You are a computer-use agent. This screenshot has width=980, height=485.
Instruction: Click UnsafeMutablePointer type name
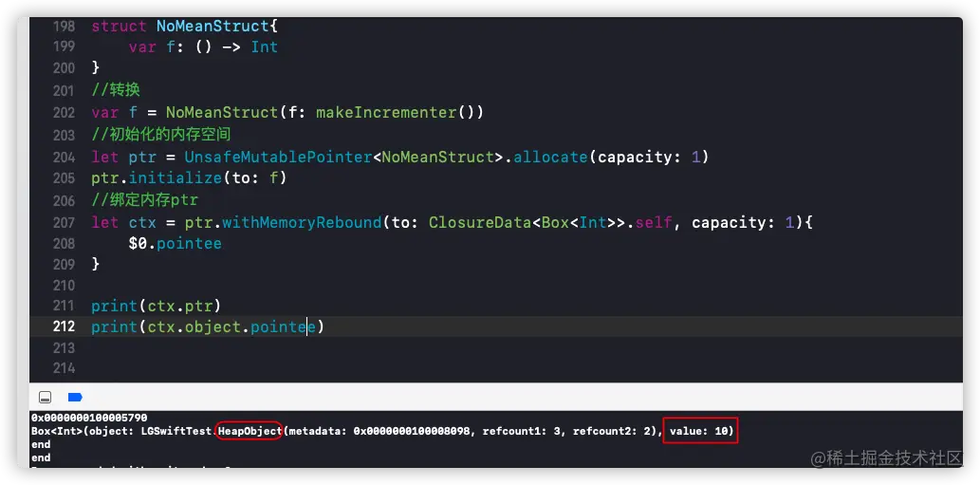278,157
